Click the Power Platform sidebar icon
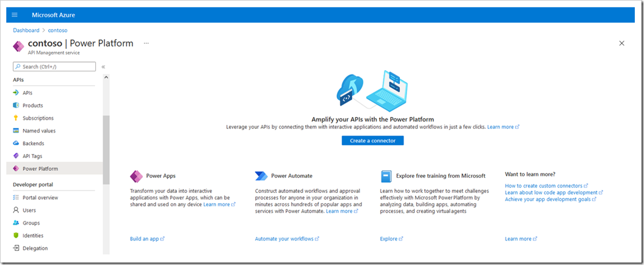644x265 pixels. [x=16, y=169]
